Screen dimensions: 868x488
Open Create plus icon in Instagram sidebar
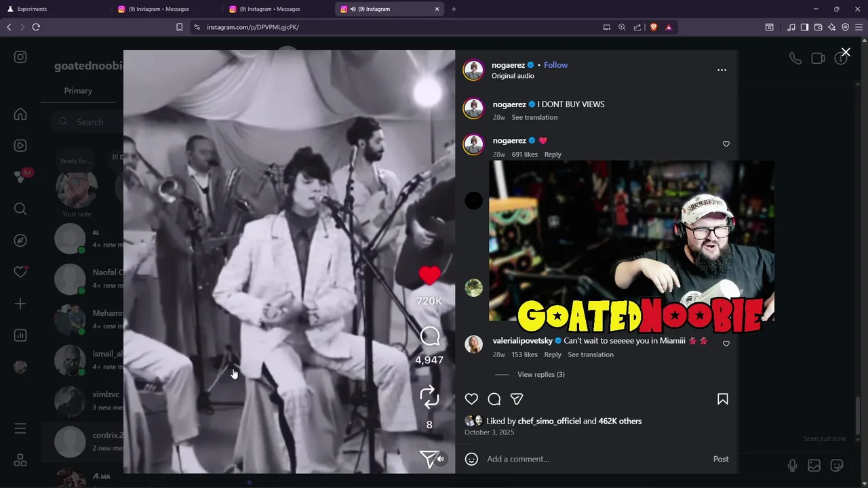(20, 304)
